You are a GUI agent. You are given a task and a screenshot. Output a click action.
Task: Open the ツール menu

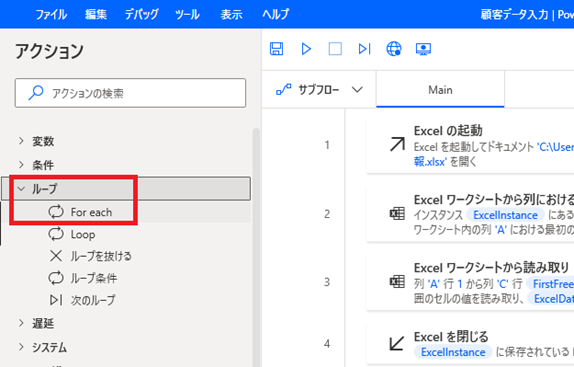[x=187, y=14]
